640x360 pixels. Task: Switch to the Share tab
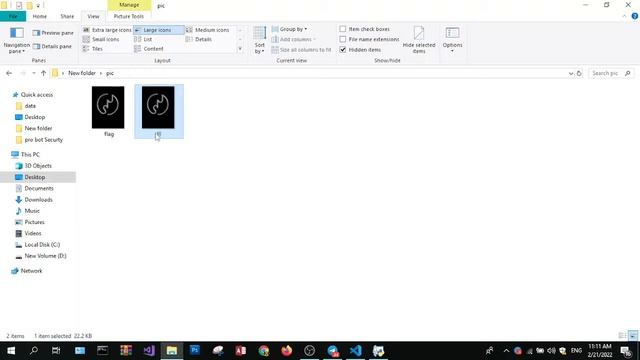pos(67,16)
